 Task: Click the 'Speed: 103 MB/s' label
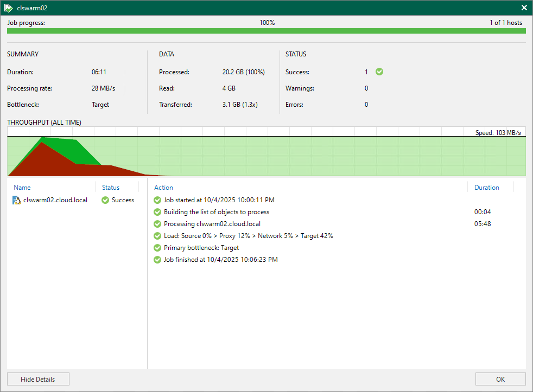click(x=498, y=133)
